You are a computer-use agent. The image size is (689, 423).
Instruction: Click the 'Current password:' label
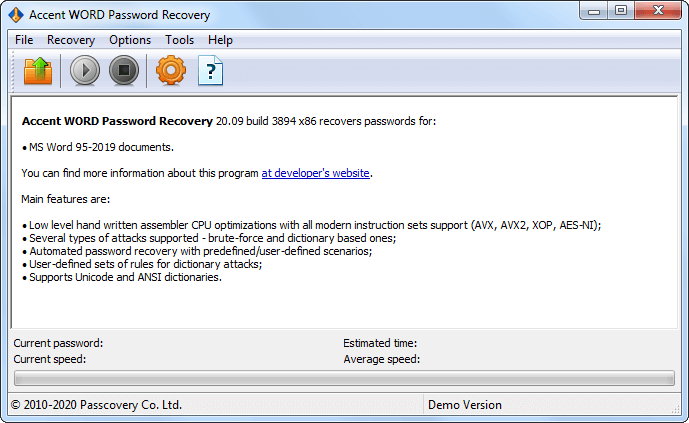58,343
